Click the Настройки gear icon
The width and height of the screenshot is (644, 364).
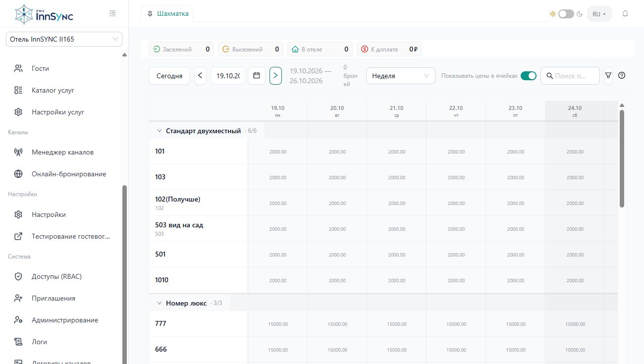point(18,214)
